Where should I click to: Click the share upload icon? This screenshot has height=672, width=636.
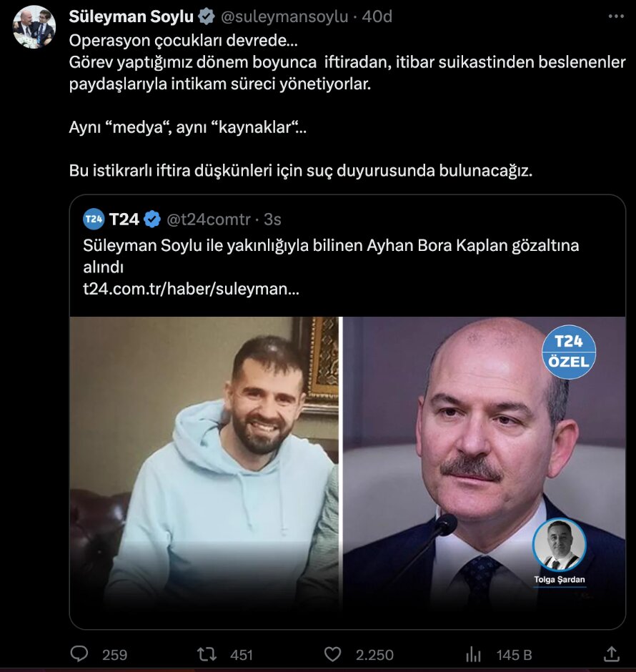click(x=612, y=653)
